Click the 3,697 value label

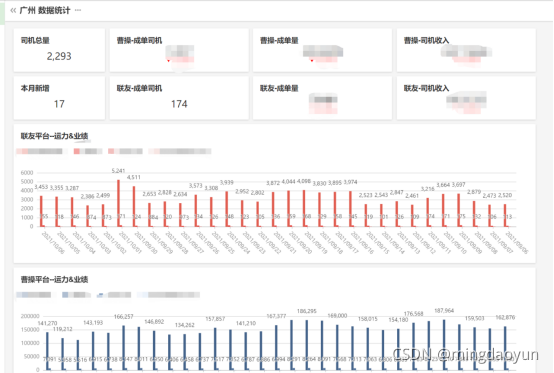(458, 184)
